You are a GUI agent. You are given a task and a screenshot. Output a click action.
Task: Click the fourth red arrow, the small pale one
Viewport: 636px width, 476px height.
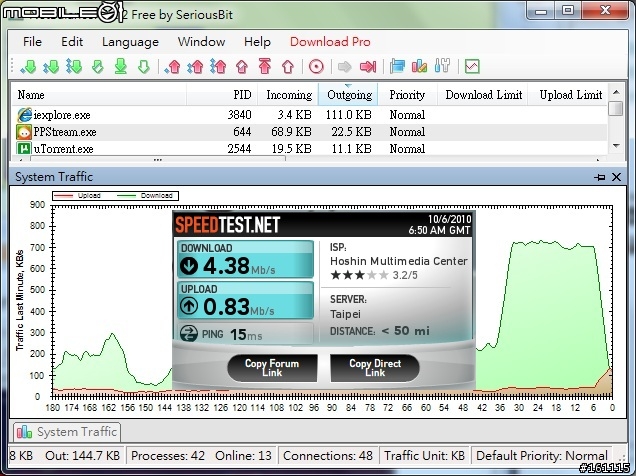(x=242, y=66)
